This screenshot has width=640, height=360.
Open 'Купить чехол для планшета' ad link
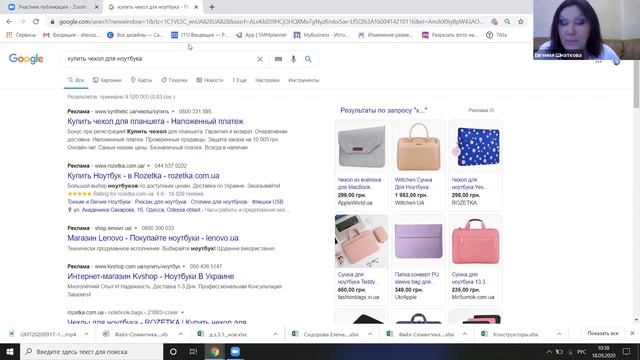155,121
